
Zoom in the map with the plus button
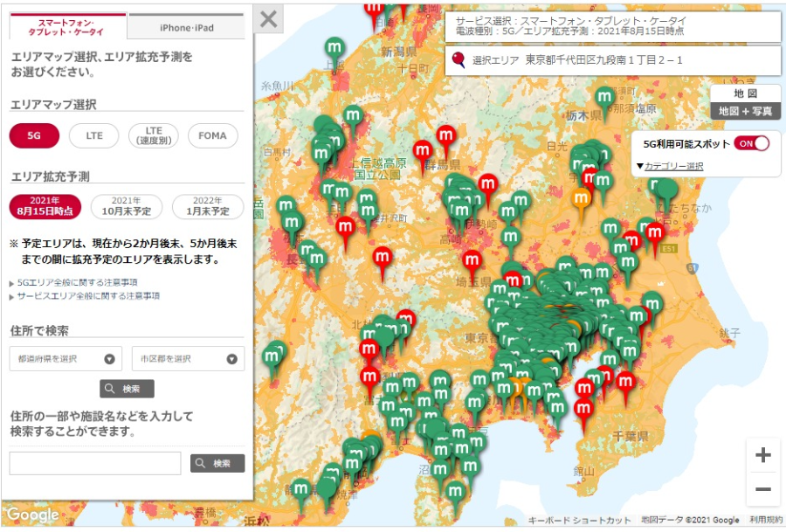pos(763,455)
